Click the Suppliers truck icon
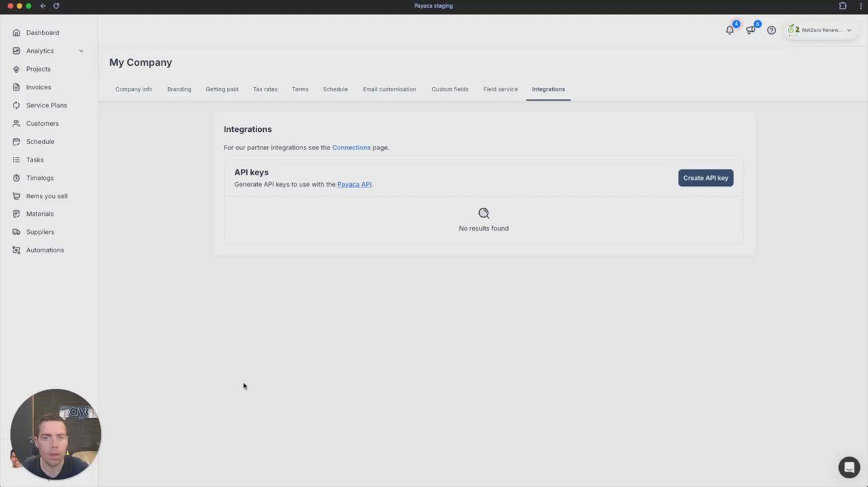Image resolution: width=868 pixels, height=487 pixels. (16, 232)
